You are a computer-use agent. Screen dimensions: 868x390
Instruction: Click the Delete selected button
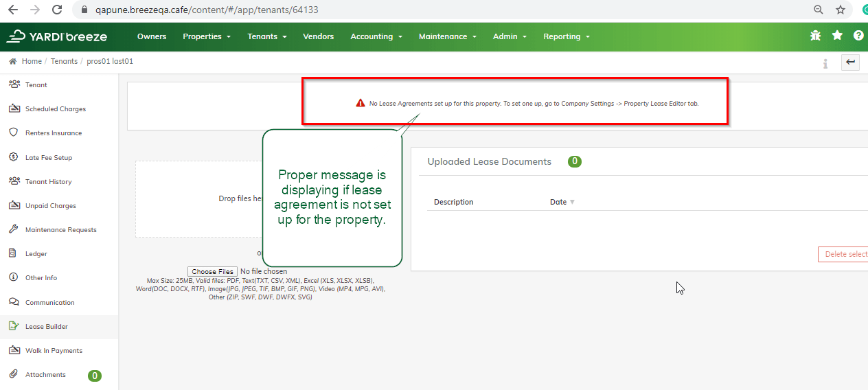coord(843,254)
